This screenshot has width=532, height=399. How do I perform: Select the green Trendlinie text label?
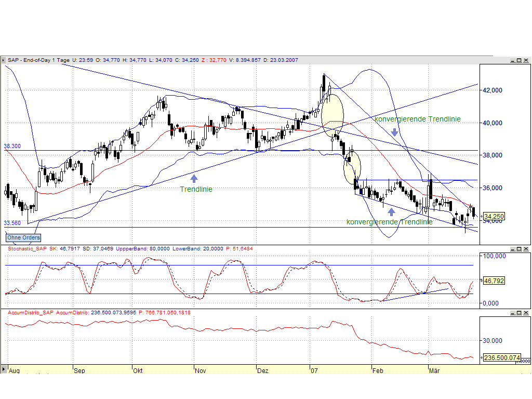click(x=196, y=190)
